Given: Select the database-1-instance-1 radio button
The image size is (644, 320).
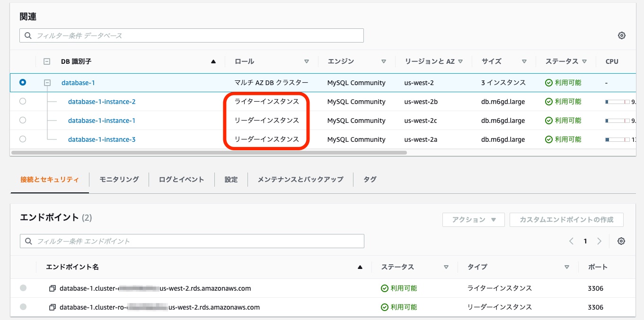Looking at the screenshot, I should [24, 120].
